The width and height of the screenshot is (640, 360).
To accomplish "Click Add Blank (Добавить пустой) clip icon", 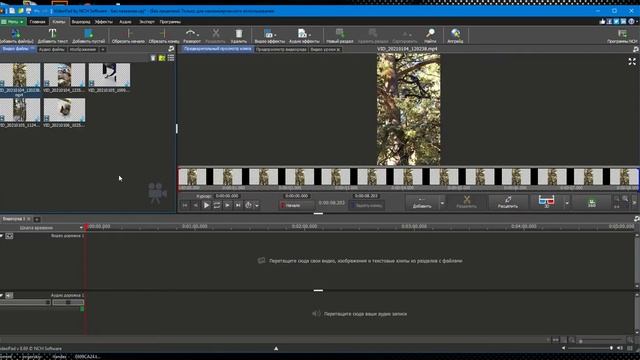I will pyautogui.click(x=89, y=33).
